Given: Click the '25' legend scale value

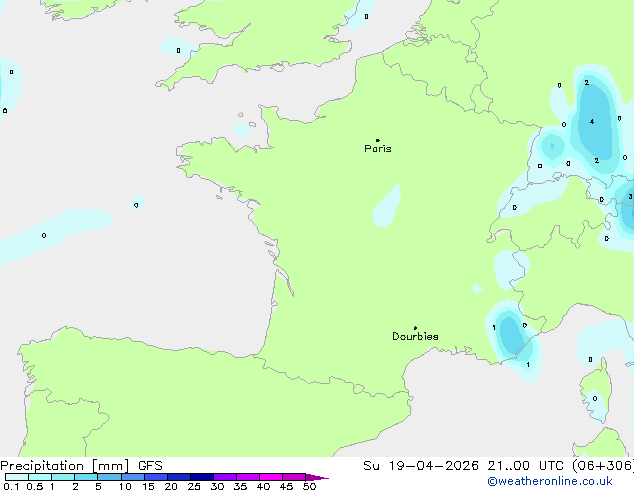Looking at the screenshot, I should pos(194,486).
